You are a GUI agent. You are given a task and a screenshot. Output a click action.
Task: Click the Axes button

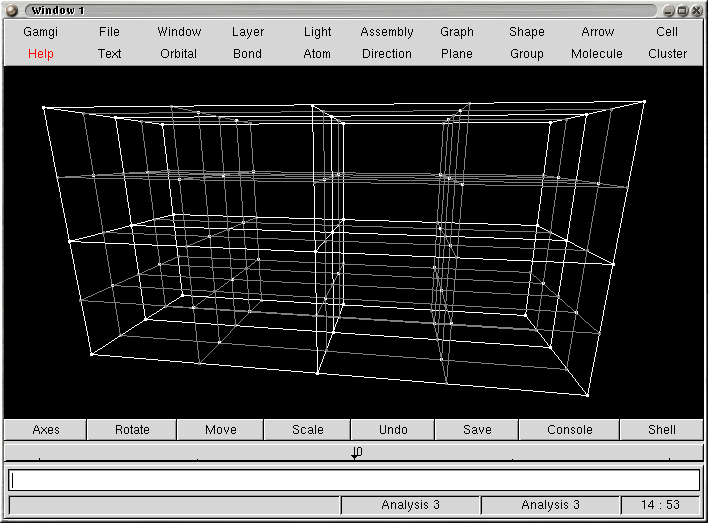pyautogui.click(x=46, y=430)
